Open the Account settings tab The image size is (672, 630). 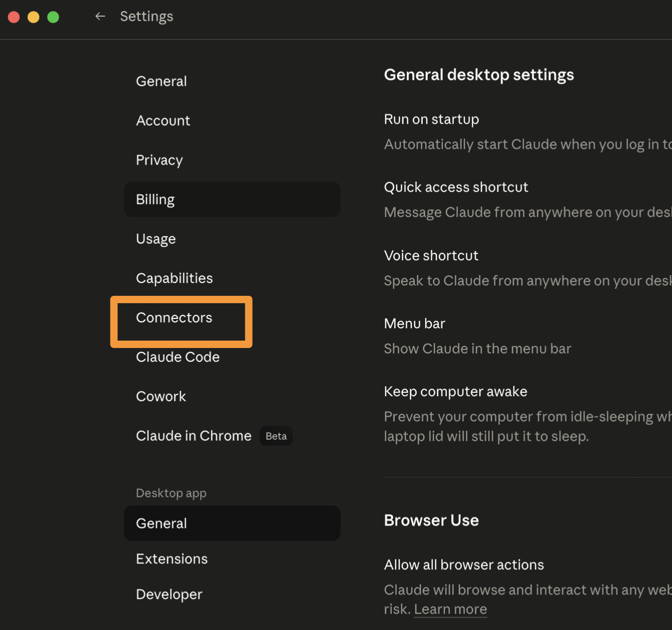point(232,120)
